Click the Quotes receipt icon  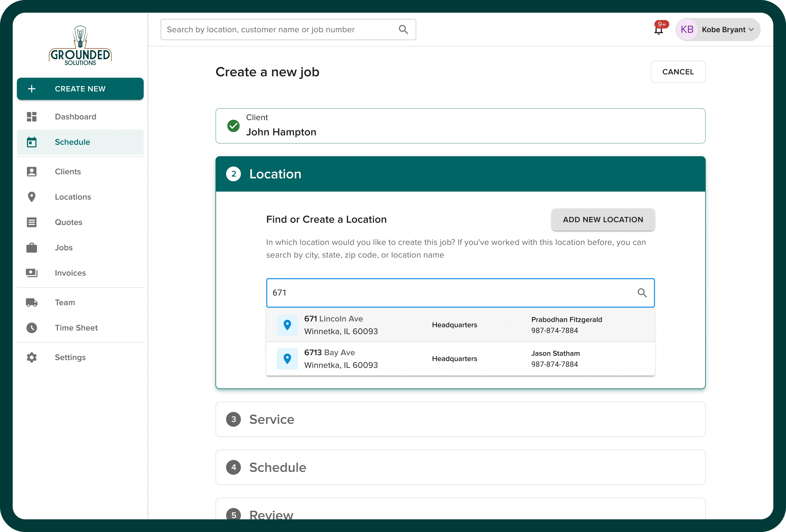pyautogui.click(x=32, y=222)
